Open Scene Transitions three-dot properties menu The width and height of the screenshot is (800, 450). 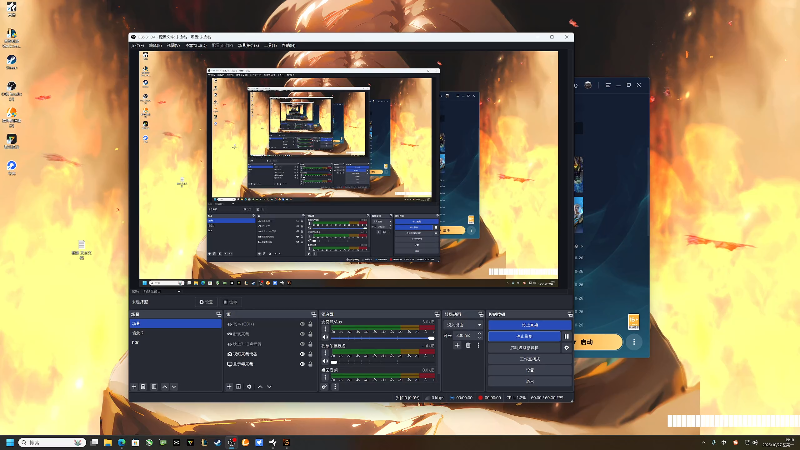click(478, 345)
